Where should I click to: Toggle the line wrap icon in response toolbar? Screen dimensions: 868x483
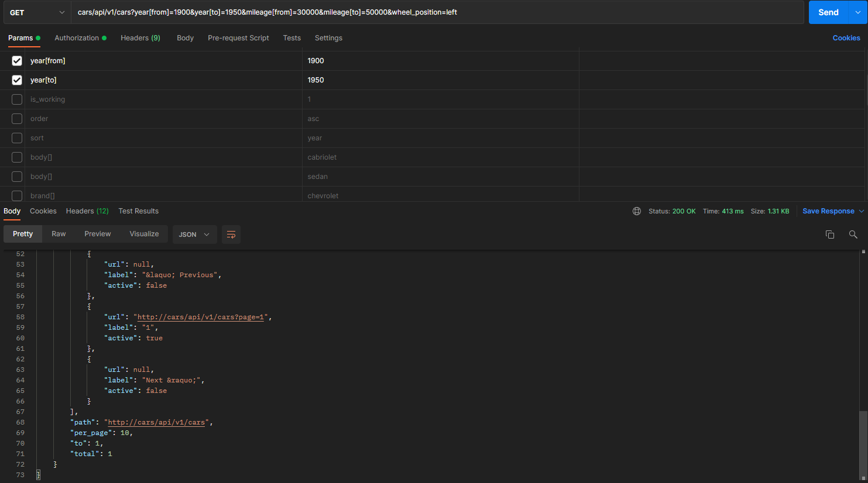click(x=231, y=234)
